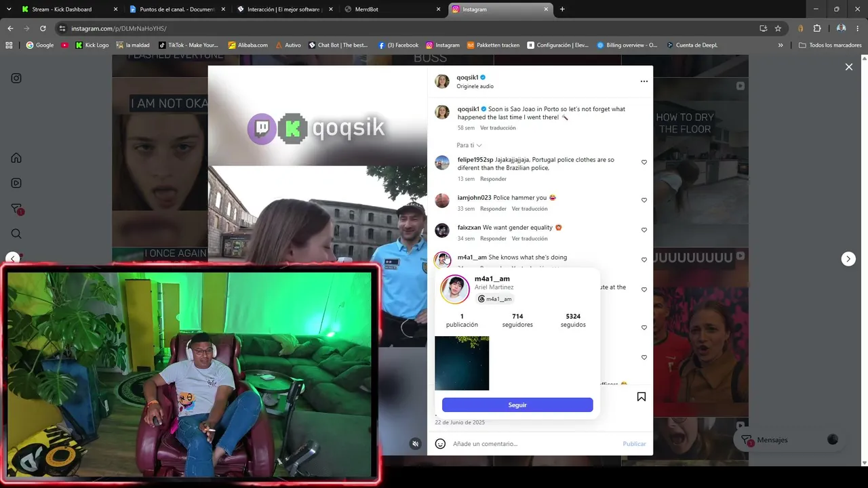
Task: Open the Google apps grid in bookmarks bar
Action: pos(9,45)
